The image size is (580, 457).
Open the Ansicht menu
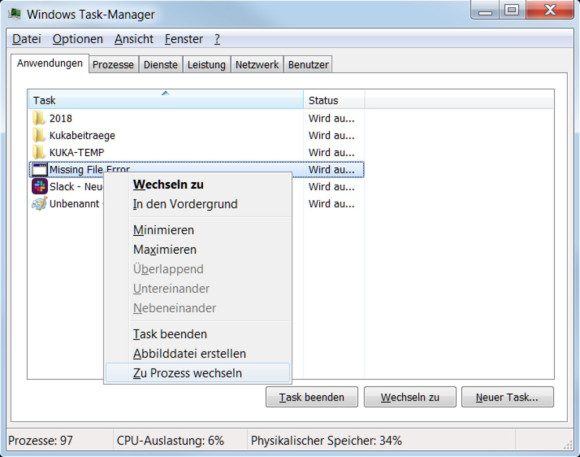(134, 39)
